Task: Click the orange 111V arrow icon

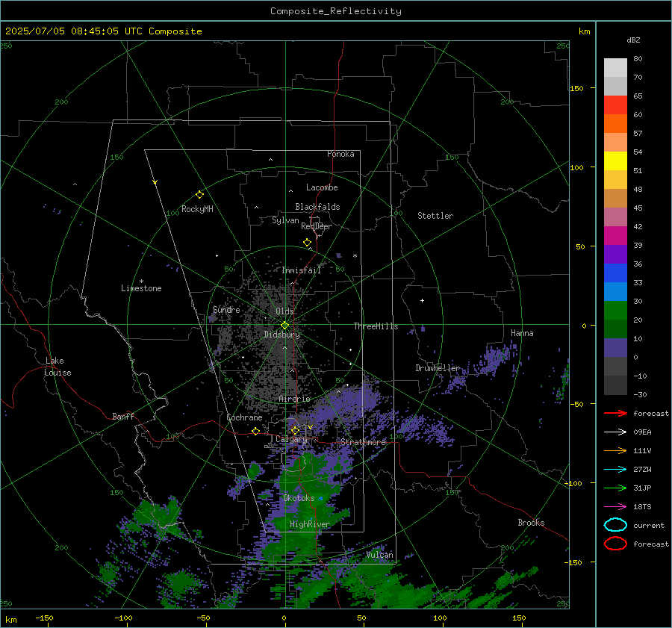Action: click(x=615, y=450)
